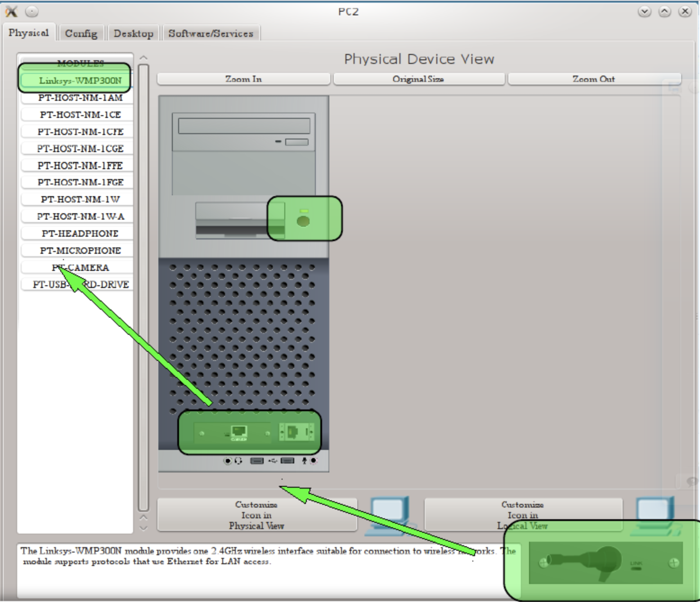Image resolution: width=700 pixels, height=602 pixels.
Task: Click the microphone jack on PC
Action: coord(314,461)
